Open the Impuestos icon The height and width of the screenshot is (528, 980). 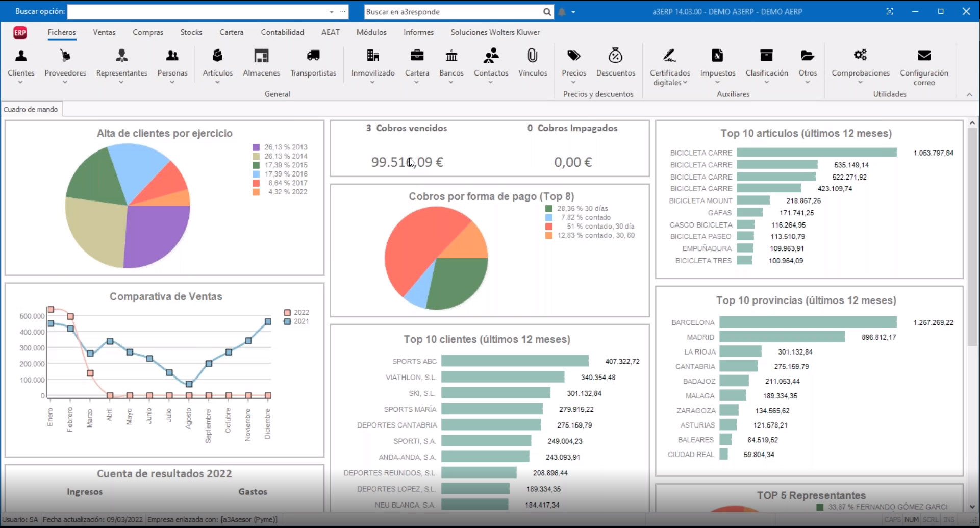717,56
